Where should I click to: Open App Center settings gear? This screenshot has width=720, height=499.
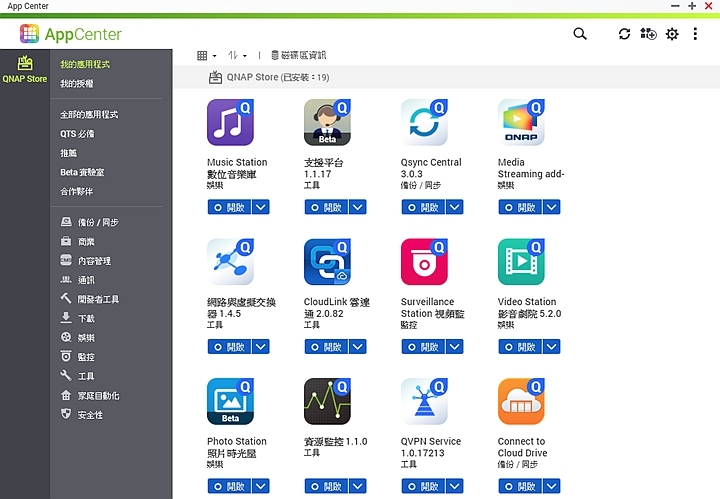coord(672,34)
